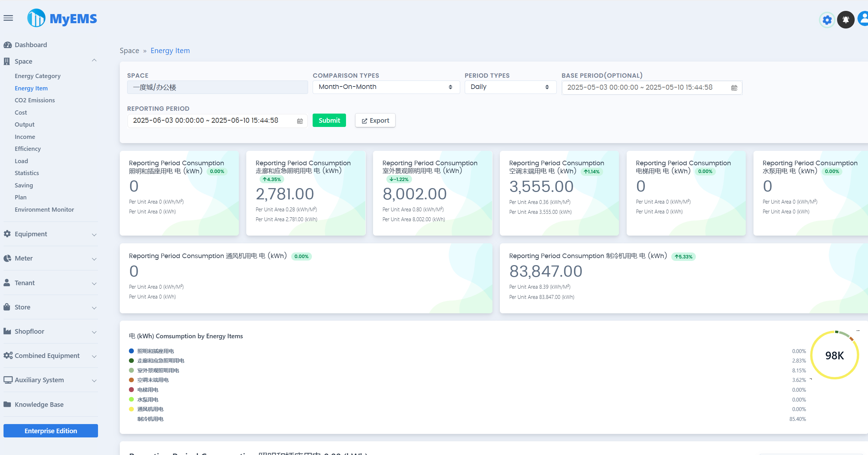Toggle 空调末端用电 legend item visibility

[x=153, y=380]
